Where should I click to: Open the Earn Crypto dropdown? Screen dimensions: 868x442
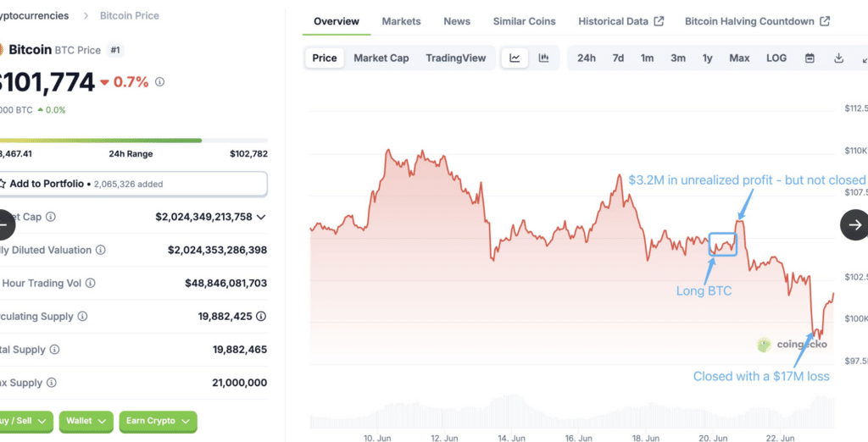pos(158,422)
